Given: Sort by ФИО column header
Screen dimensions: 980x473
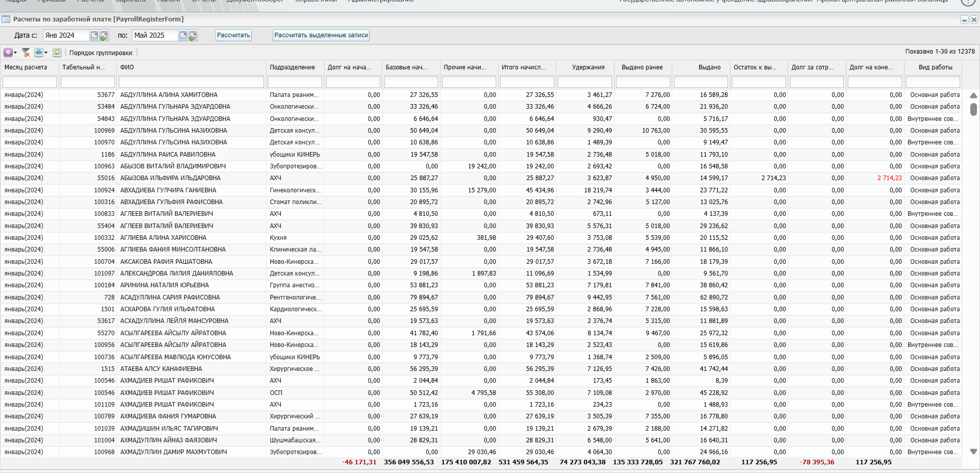Looking at the screenshot, I should click(x=191, y=67).
